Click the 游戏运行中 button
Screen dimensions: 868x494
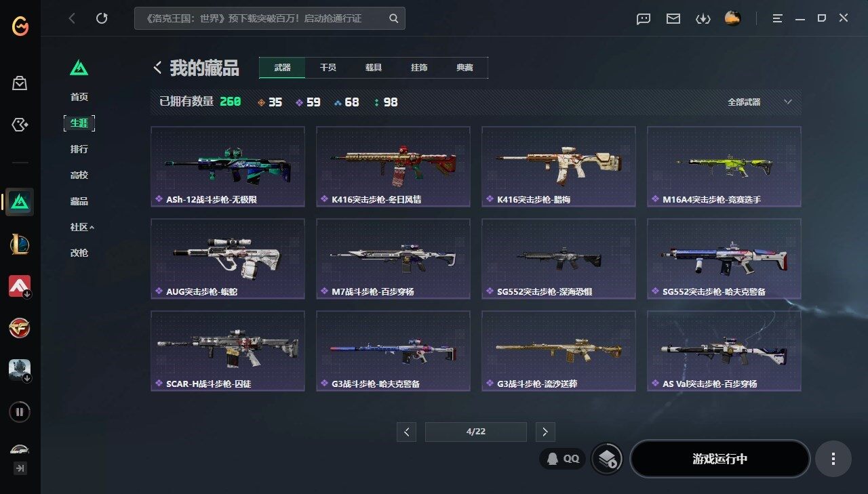coord(720,459)
